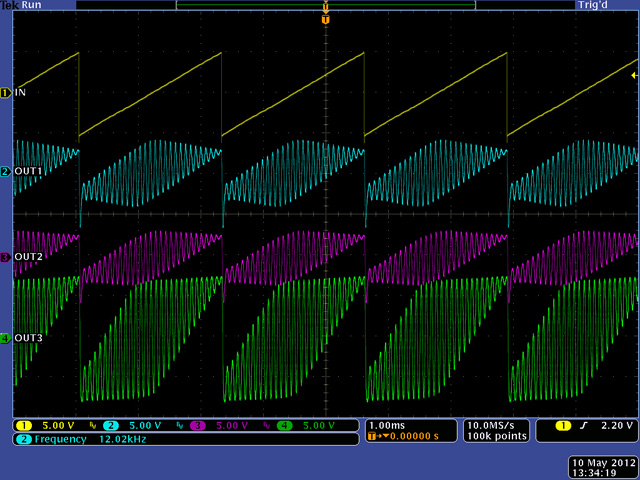Viewport: 640px width, 480px height.
Task: Click the Run status indicator
Action: (x=32, y=5)
